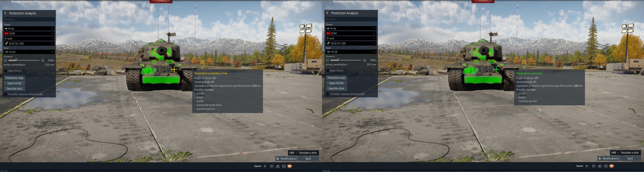Screen dimensions: 644x172
Task: Click "horizontal turret drive" damage entry
Action: click(209, 105)
